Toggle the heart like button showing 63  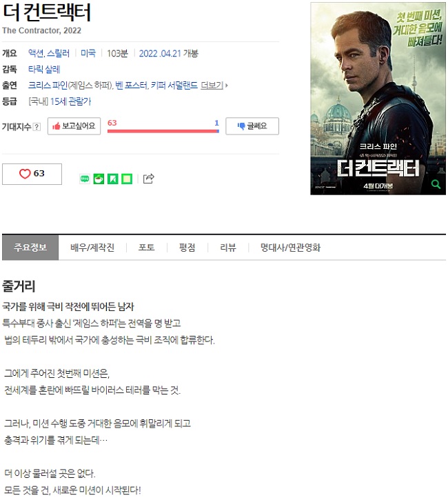click(x=32, y=174)
